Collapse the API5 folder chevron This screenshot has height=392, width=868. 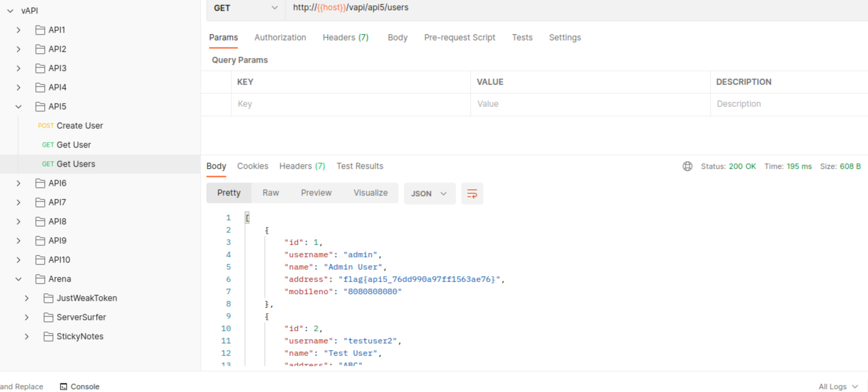point(18,107)
